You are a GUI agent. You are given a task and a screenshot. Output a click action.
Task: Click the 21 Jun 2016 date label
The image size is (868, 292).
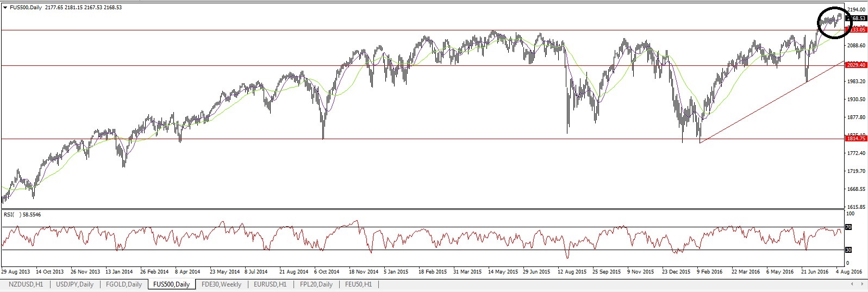pyautogui.click(x=815, y=271)
